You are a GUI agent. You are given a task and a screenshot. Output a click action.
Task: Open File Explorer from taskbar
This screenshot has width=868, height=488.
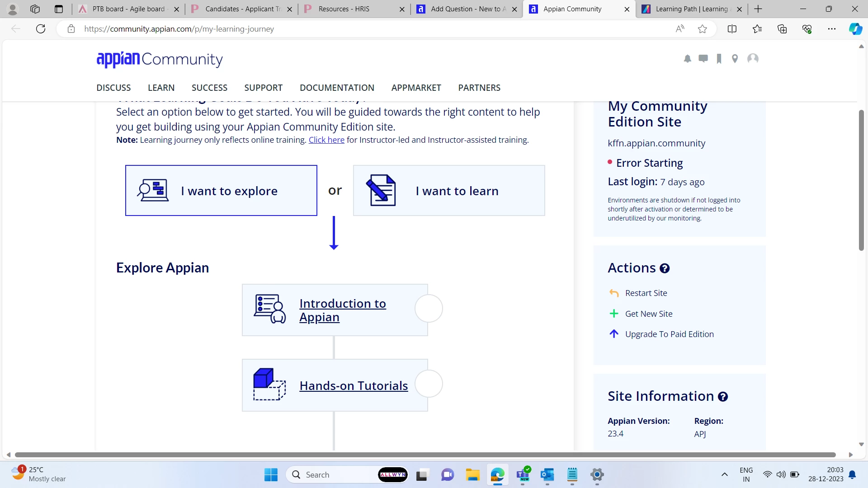point(472,475)
